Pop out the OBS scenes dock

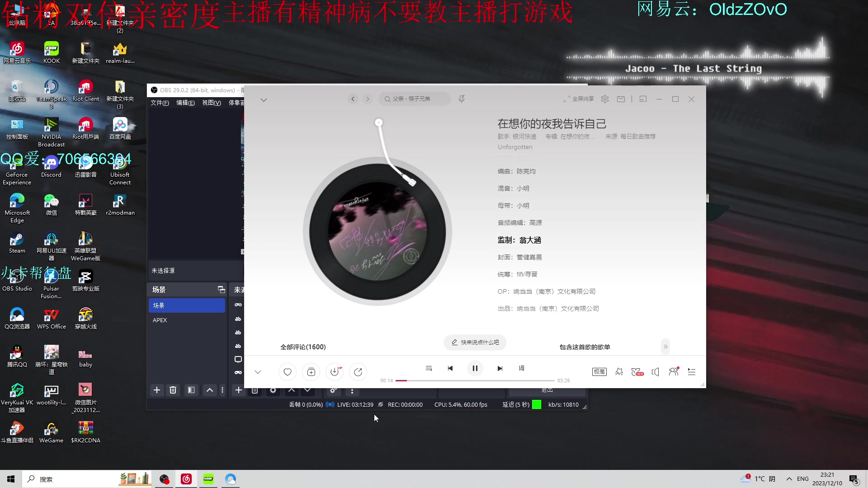click(x=221, y=290)
